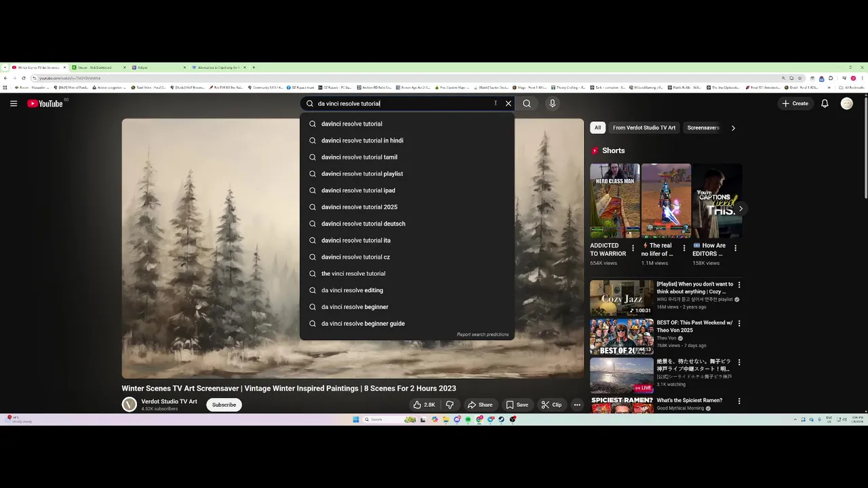Open options for Spiciest Ramen video

(x=739, y=401)
